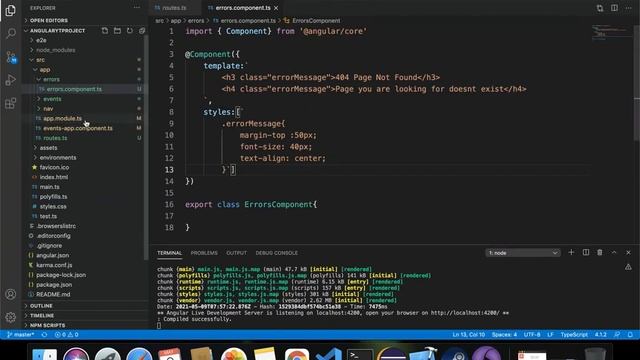Image resolution: width=640 pixels, height=360 pixels.
Task: Open Terminal app from the dock
Action: click(360, 355)
